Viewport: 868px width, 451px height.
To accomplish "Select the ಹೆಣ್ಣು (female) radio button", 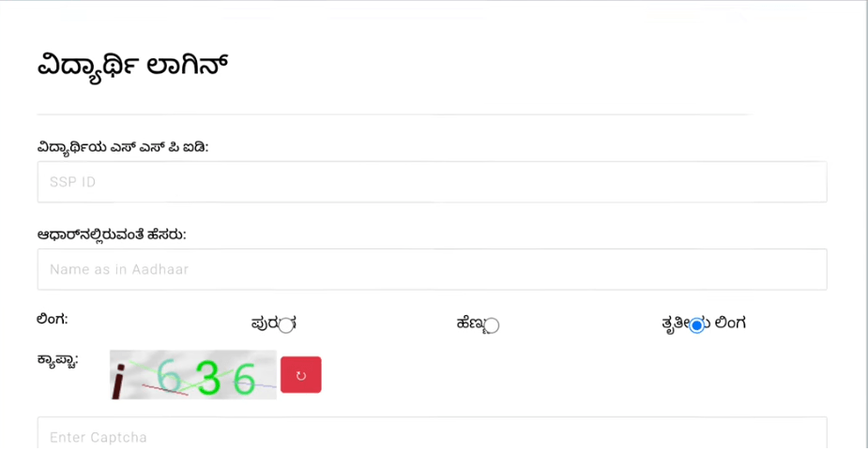I will pos(492,325).
